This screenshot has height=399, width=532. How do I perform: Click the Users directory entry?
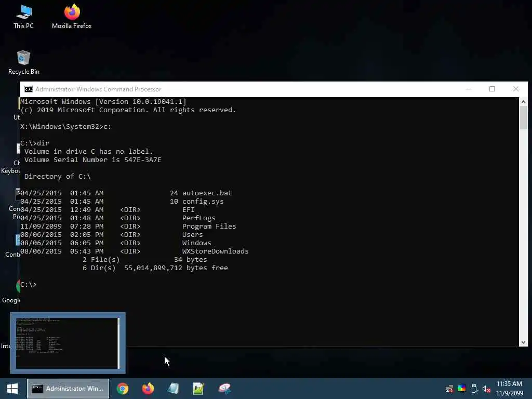[192, 235]
